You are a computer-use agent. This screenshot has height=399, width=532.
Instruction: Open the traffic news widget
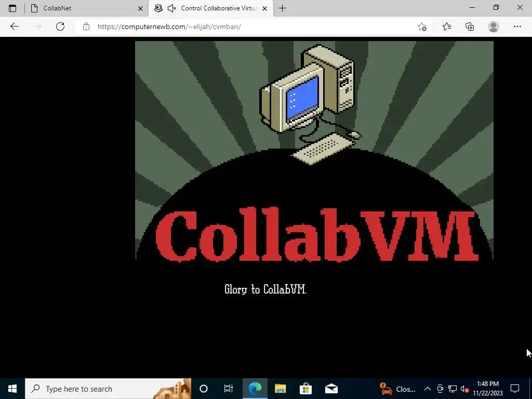click(397, 389)
